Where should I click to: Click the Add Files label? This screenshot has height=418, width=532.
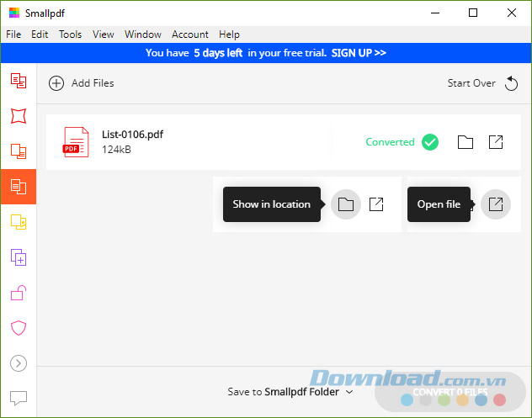point(93,83)
